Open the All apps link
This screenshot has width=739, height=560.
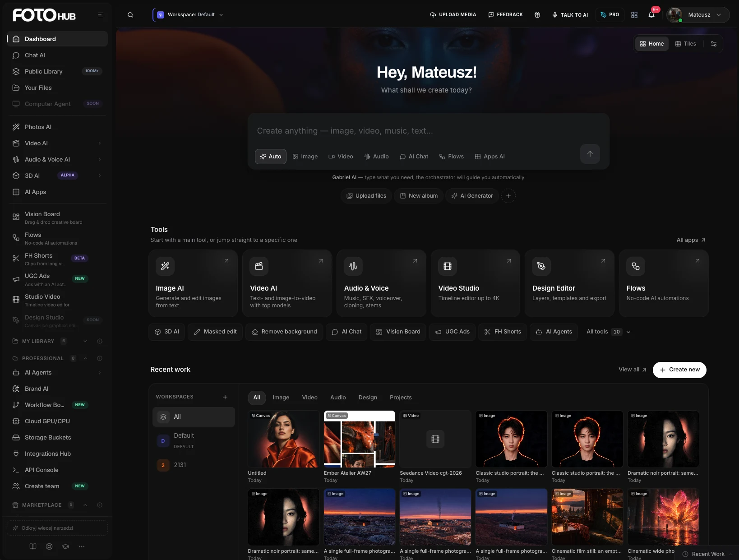click(691, 240)
